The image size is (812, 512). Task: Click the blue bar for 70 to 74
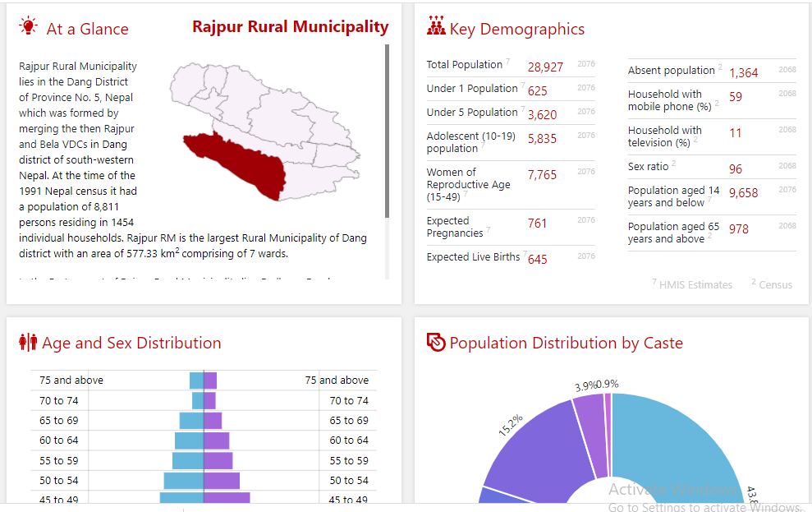[198, 400]
